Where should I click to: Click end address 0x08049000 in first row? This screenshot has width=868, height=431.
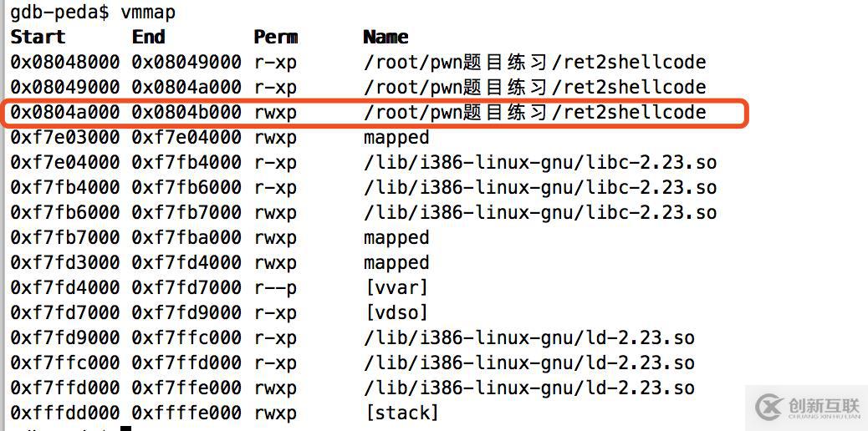pos(186,62)
